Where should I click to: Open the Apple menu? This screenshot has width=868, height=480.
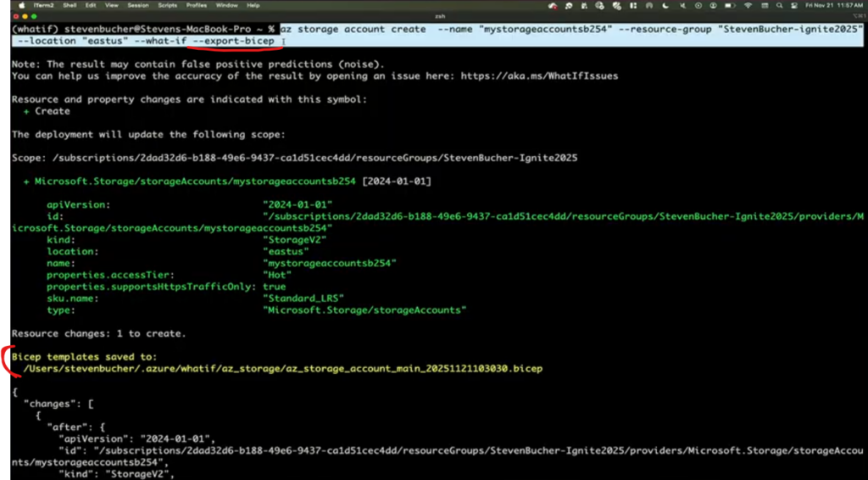19,5
